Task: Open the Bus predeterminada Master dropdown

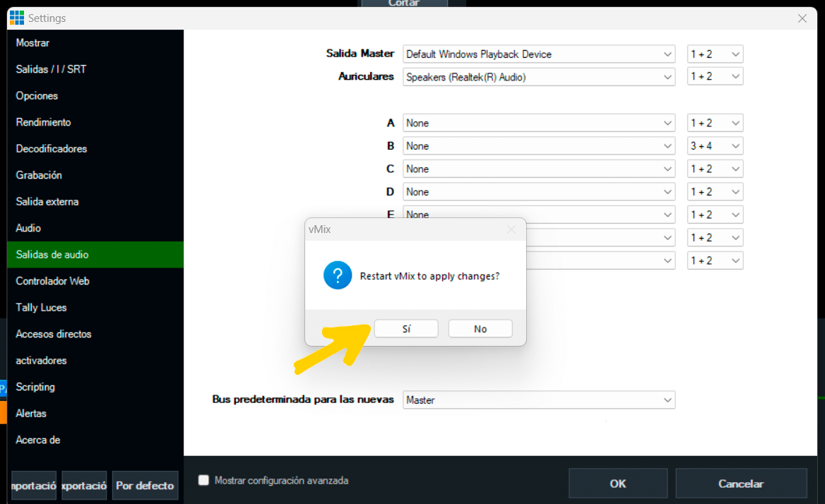Action: click(x=539, y=400)
